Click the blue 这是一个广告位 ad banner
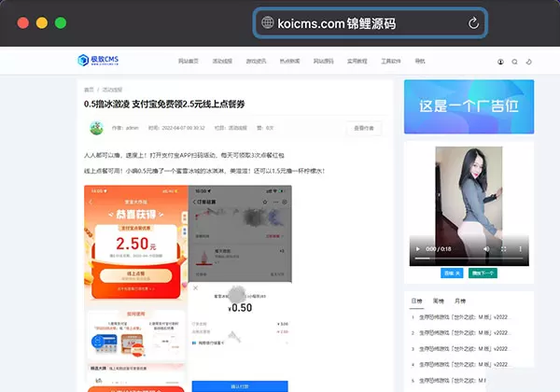This screenshot has width=560, height=392. [x=469, y=106]
